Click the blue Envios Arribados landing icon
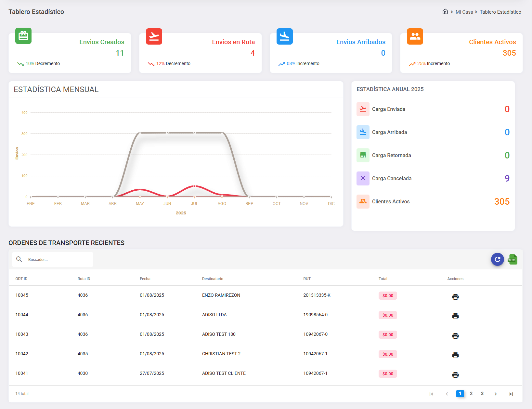532x409 pixels. [284, 36]
